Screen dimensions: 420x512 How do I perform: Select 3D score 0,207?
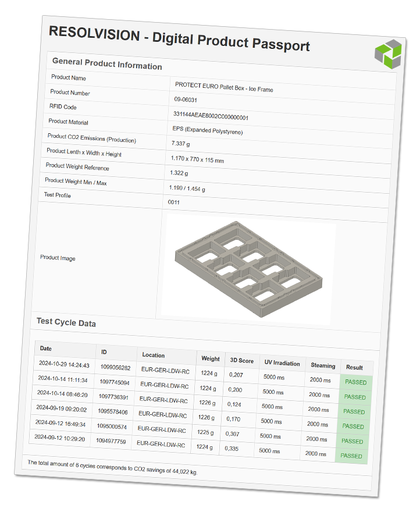[236, 375]
